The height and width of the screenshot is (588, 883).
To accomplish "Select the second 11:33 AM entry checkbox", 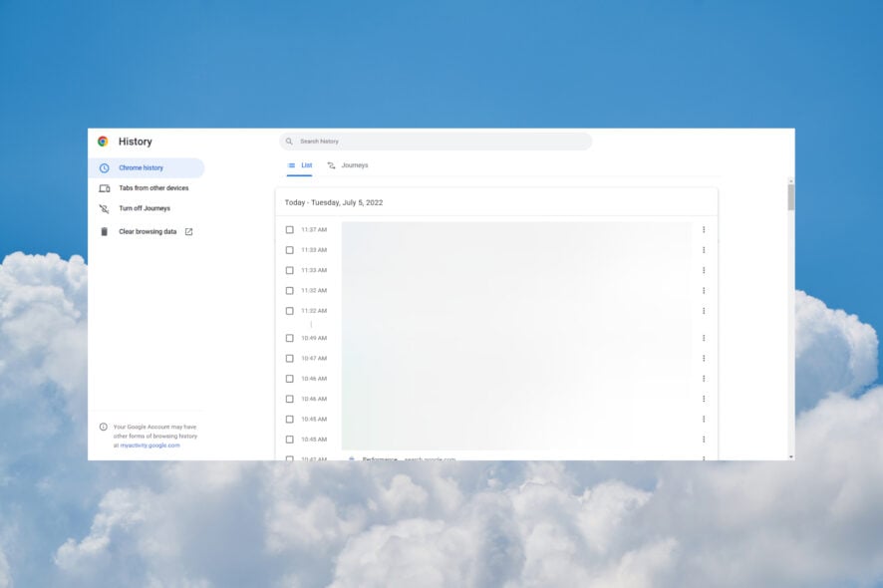I will [289, 270].
